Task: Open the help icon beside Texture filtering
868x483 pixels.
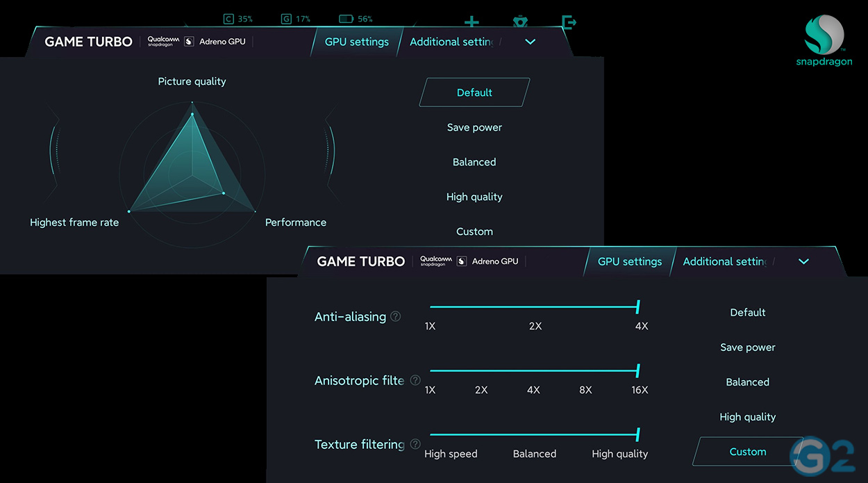Action: point(415,444)
